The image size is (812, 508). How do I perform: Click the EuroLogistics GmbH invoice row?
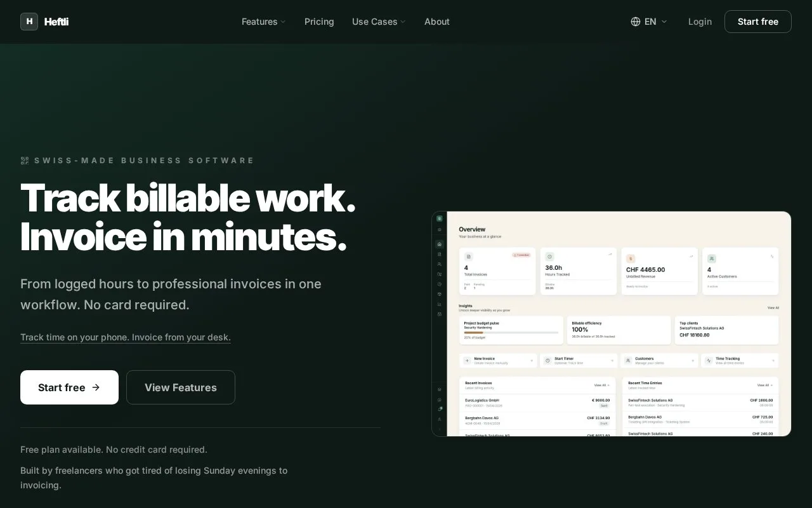click(x=537, y=403)
